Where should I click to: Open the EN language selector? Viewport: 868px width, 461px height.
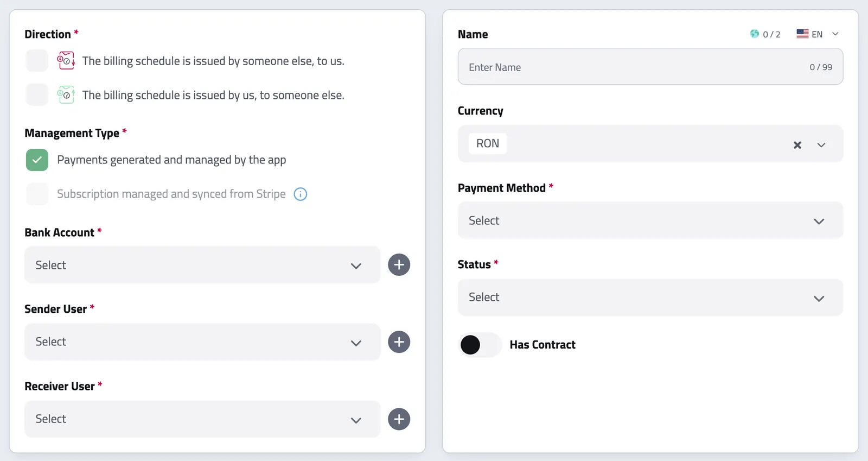click(x=818, y=34)
